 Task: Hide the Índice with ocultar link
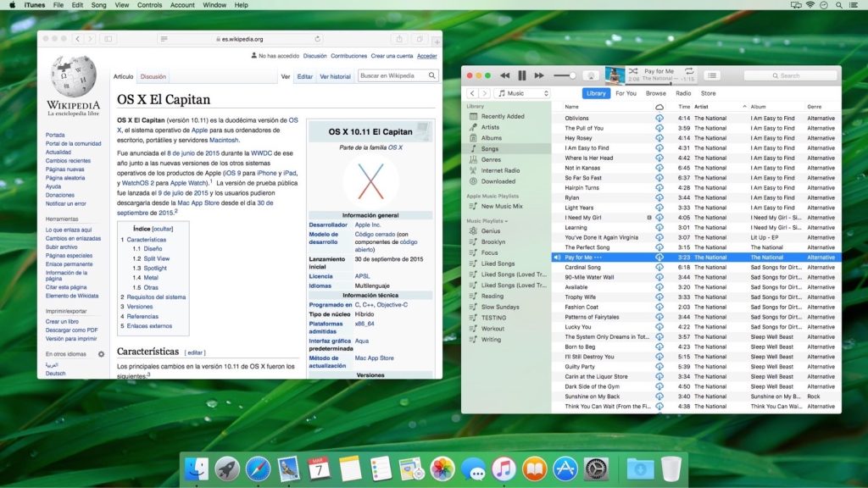point(162,229)
